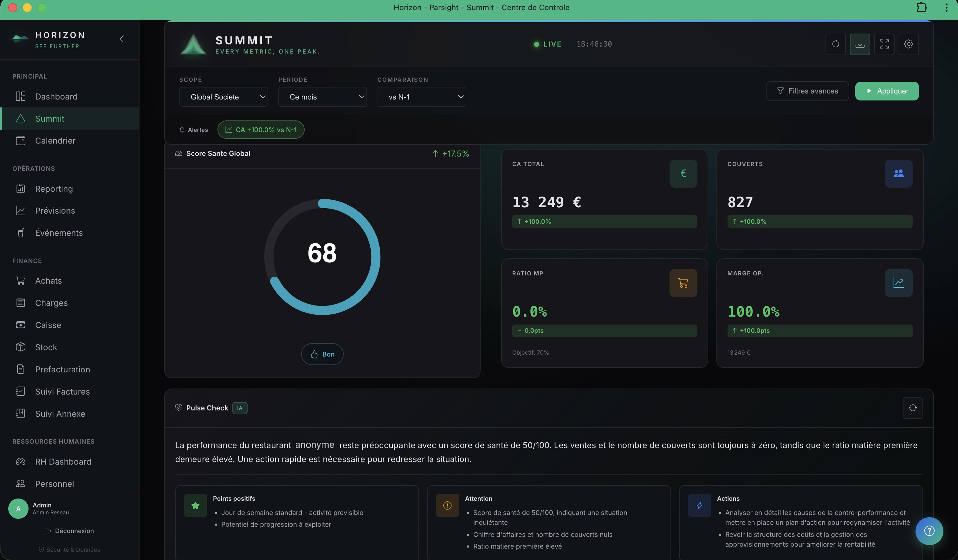
Task: Click the download export icon
Action: pos(859,44)
